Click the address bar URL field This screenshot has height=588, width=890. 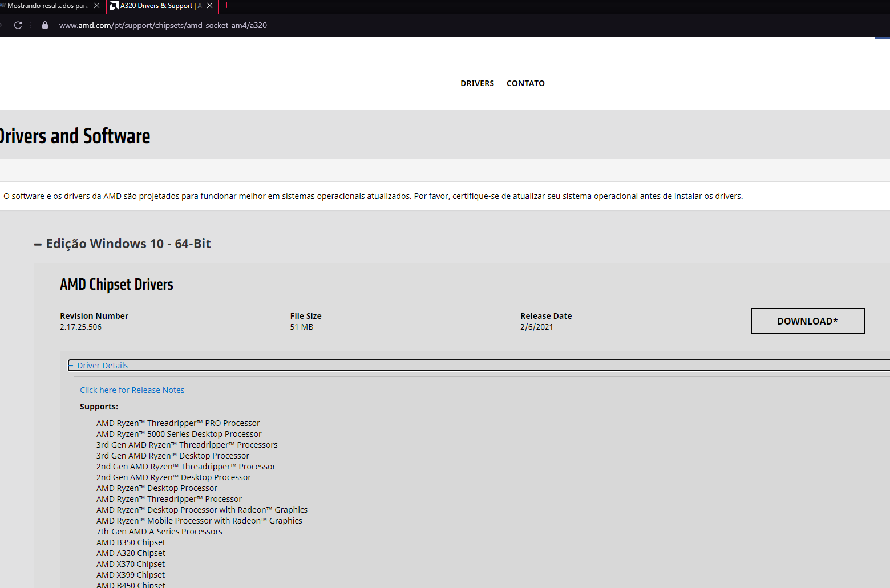pyautogui.click(x=163, y=25)
